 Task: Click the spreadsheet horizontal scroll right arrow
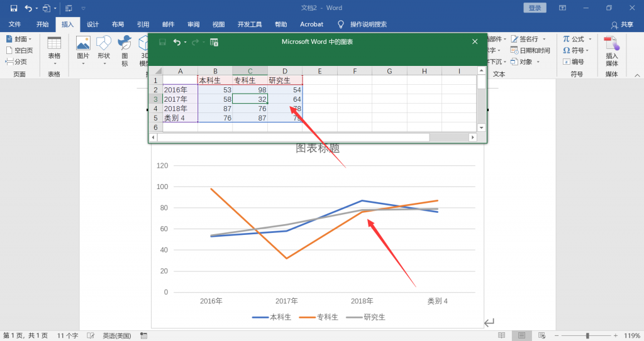[x=473, y=138]
